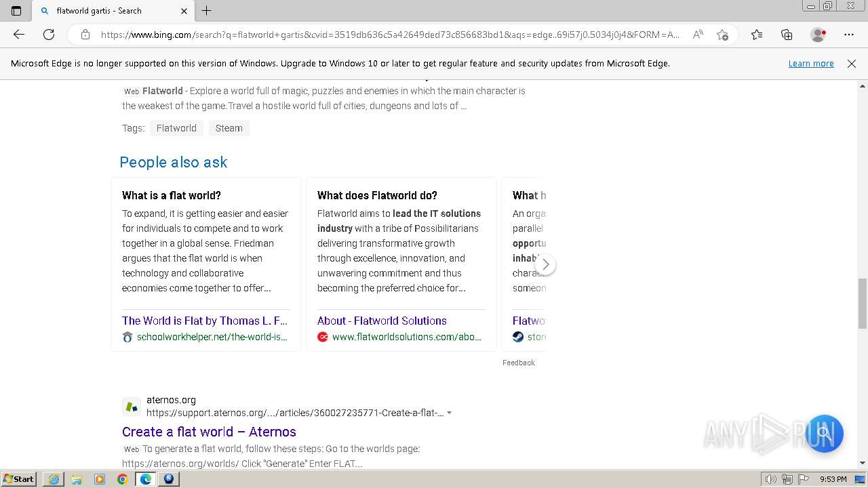Click scrollbar up arrow
The height and width of the screenshot is (488, 868).
[863, 86]
